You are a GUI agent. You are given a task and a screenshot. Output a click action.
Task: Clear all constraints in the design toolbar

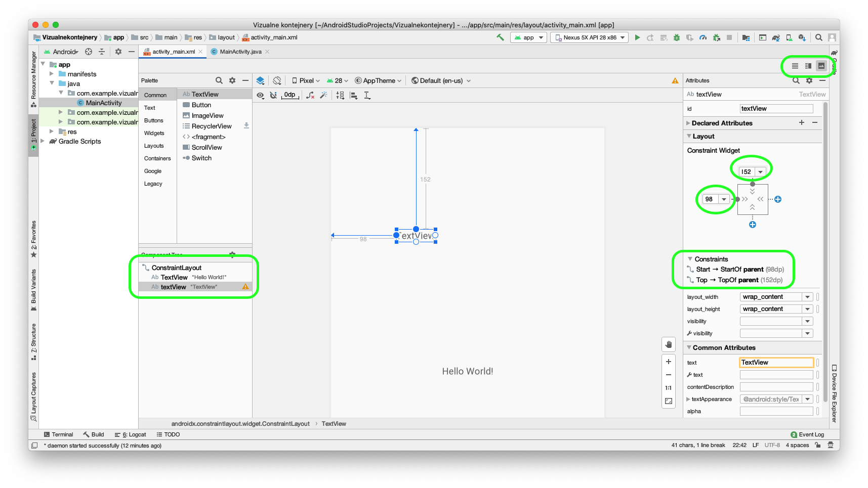click(310, 95)
